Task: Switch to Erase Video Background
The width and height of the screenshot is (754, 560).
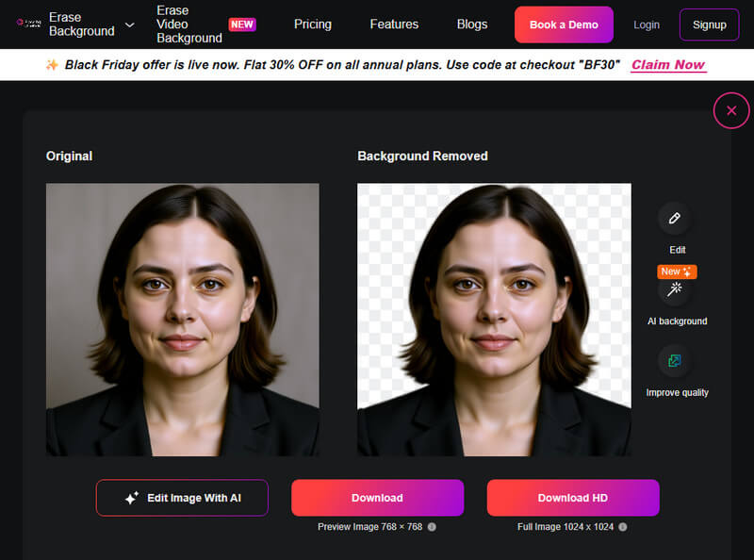Action: (188, 24)
